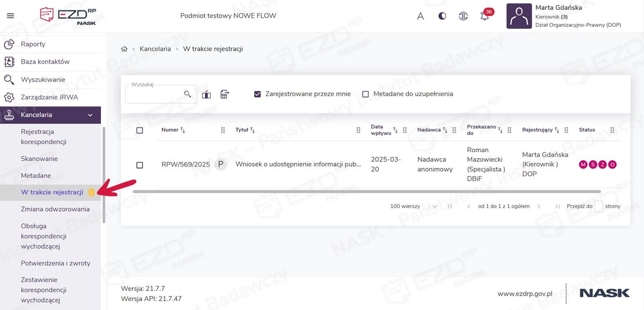Viewport: 644px width, 310px height.
Task: Click the table horizontal scrollbar
Action: pos(366,192)
